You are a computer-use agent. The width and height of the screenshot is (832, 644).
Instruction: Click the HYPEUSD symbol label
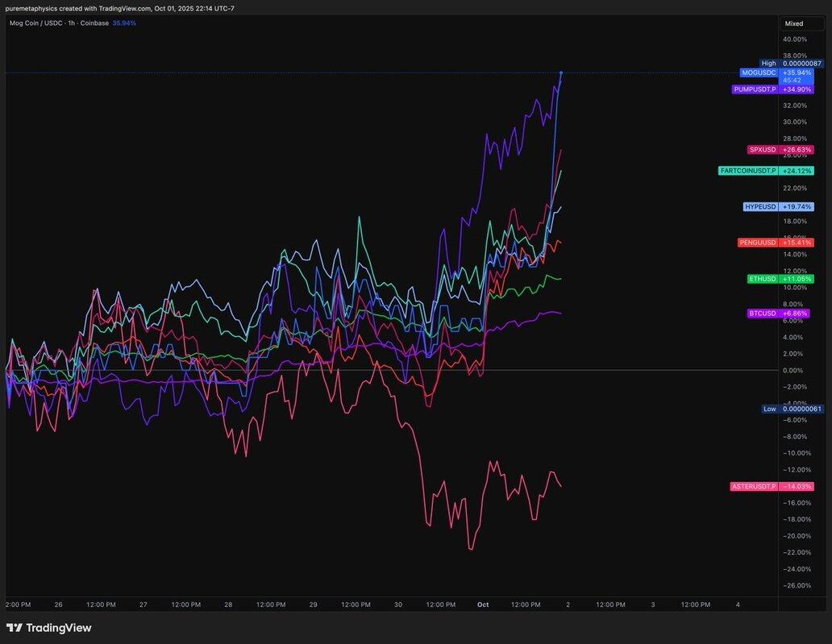760,207
